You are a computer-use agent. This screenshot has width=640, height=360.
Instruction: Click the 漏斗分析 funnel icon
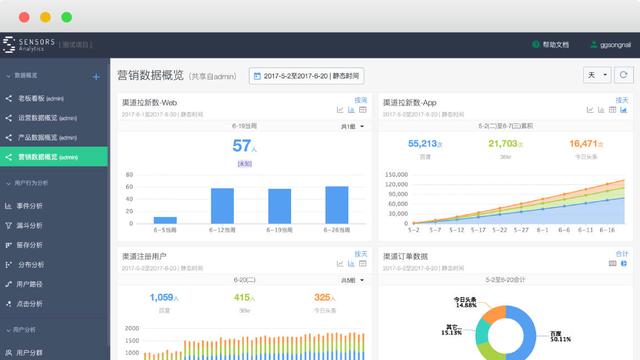click(8, 225)
